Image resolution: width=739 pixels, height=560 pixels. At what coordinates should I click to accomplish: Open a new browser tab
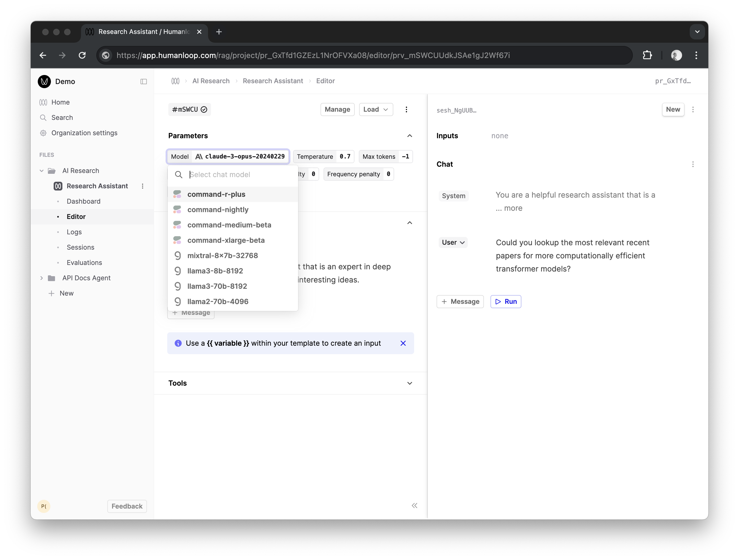[219, 32]
